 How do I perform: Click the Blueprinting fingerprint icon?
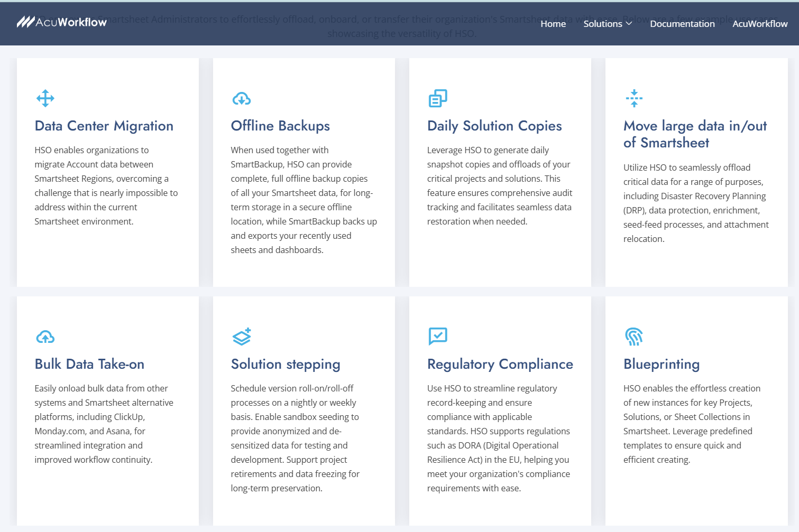[634, 337]
